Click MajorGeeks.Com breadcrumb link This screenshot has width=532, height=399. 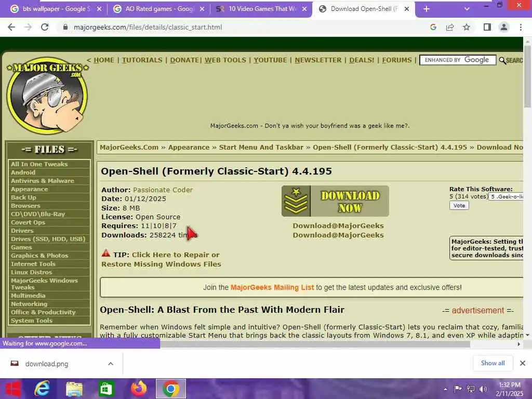(129, 147)
